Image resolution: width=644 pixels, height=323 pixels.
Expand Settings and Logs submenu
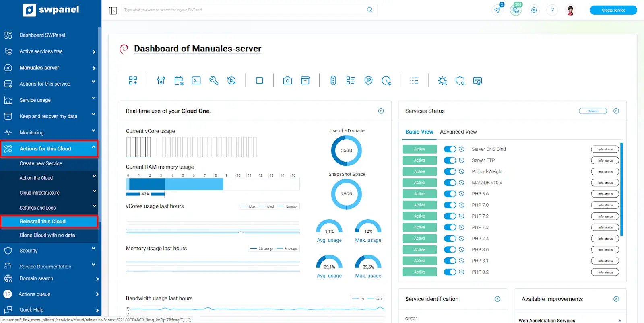pyautogui.click(x=49, y=208)
